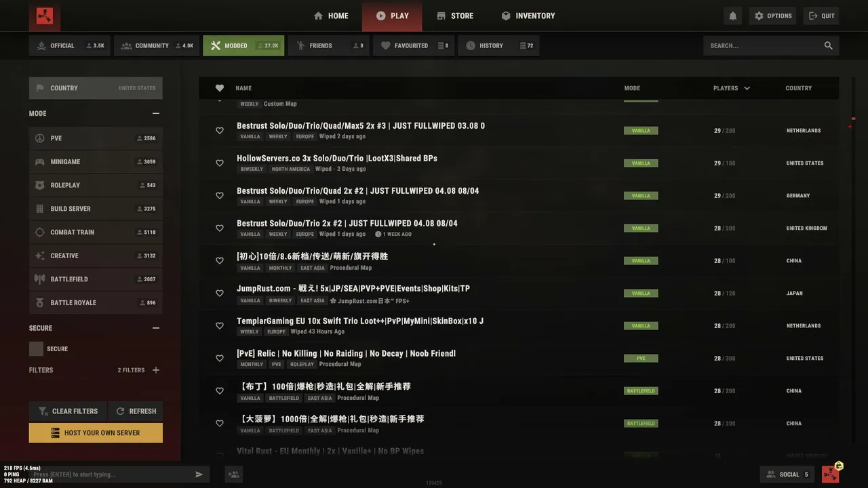
Task: Show Friends servers tab
Action: point(328,45)
